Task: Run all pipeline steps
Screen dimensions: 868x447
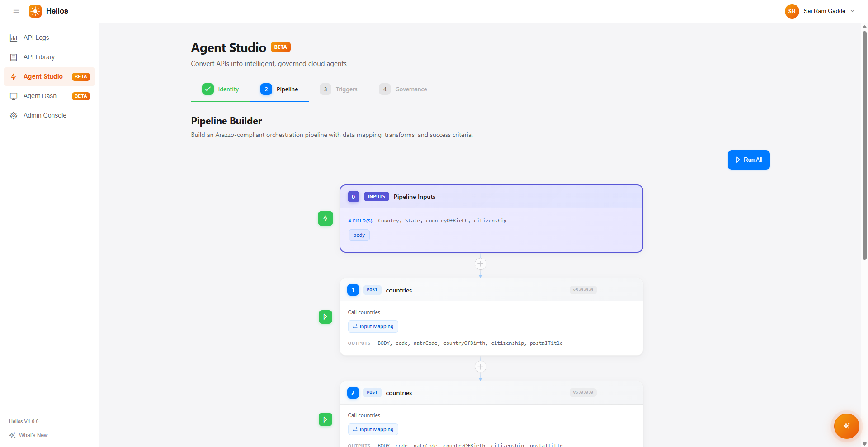Action: (749, 160)
